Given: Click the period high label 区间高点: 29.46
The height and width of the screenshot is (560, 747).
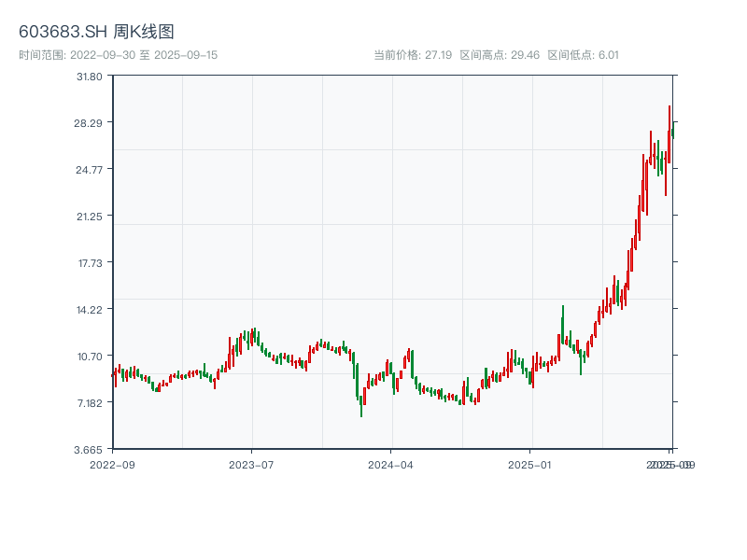Looking at the screenshot, I should (x=500, y=55).
